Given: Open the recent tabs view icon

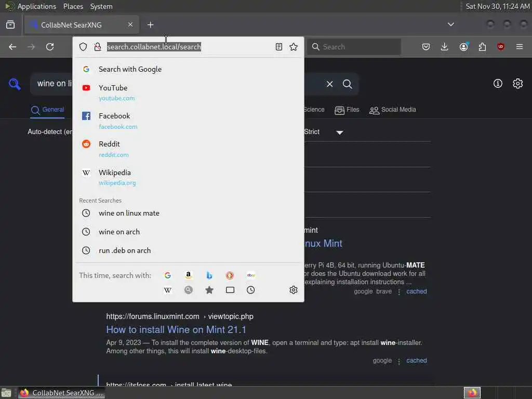Looking at the screenshot, I should (x=10, y=25).
